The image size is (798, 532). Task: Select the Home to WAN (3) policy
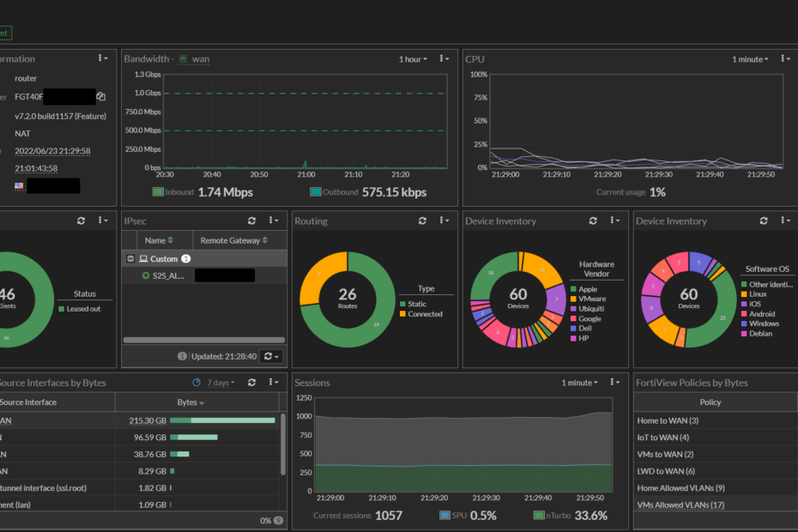[x=668, y=420]
